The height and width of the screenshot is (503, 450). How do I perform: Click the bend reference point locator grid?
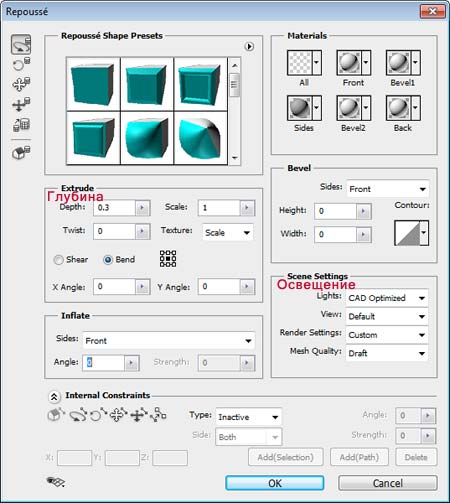168,259
